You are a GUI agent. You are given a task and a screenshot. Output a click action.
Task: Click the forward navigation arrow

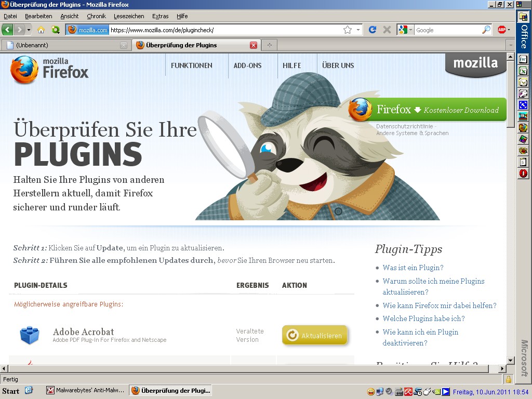tap(19, 30)
